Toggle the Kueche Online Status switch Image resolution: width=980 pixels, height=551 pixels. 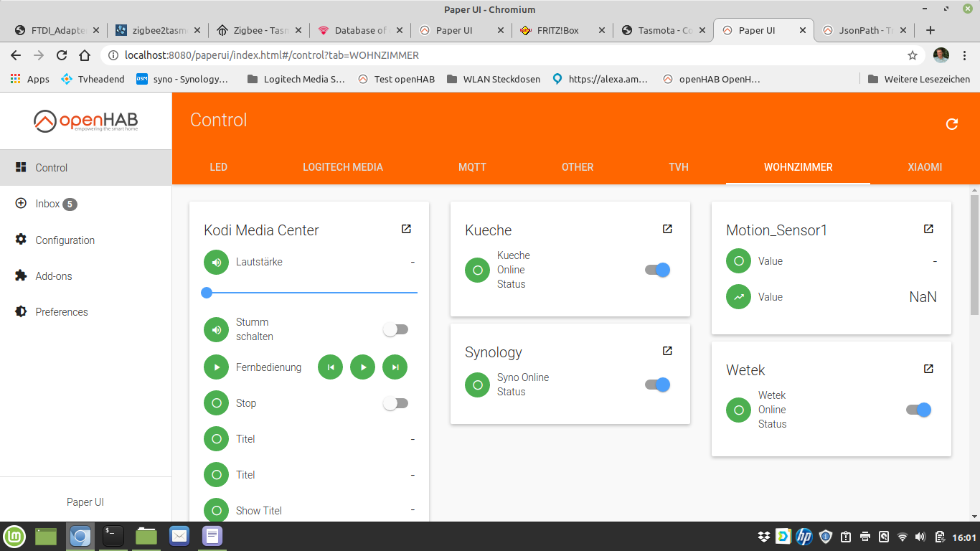[657, 270]
